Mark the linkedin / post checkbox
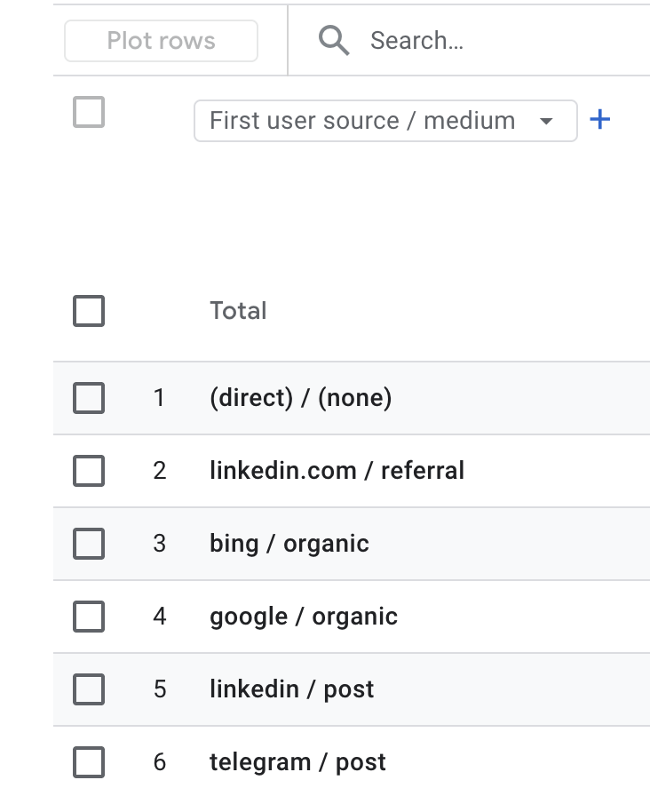This screenshot has height=812, width=650. 89,689
